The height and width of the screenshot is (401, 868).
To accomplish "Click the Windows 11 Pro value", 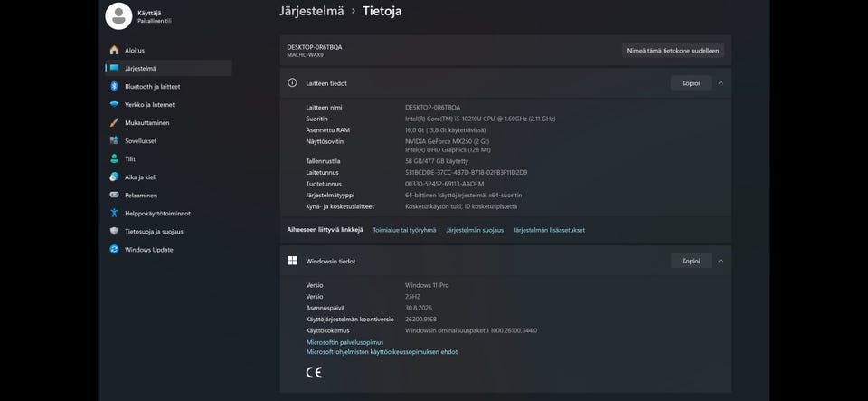I will (427, 285).
